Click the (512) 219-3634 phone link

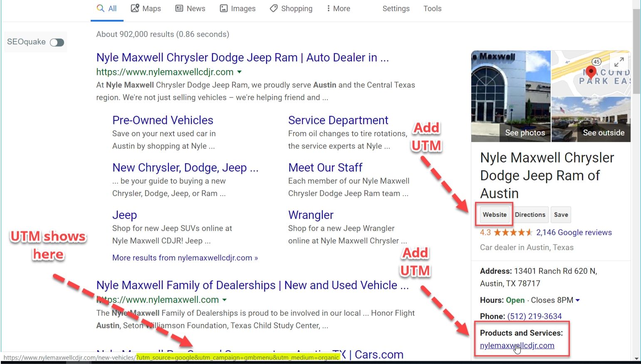tap(535, 316)
